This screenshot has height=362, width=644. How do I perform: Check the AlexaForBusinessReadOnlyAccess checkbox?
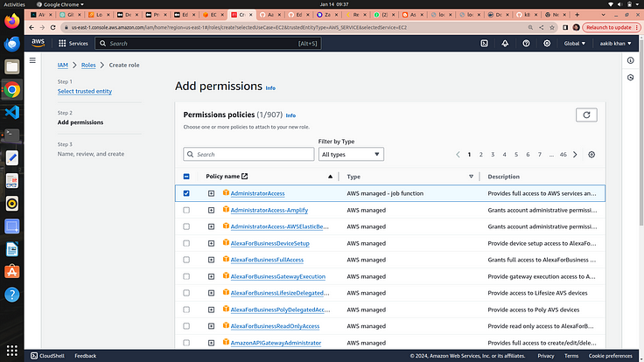tap(186, 326)
